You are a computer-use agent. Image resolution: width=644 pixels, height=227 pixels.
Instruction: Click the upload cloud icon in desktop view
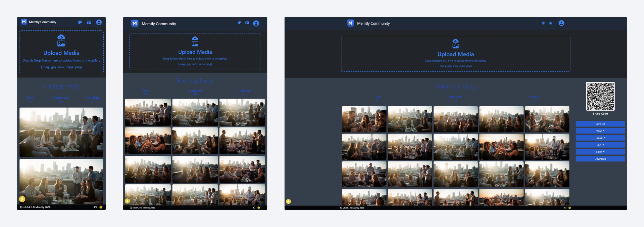(x=455, y=44)
